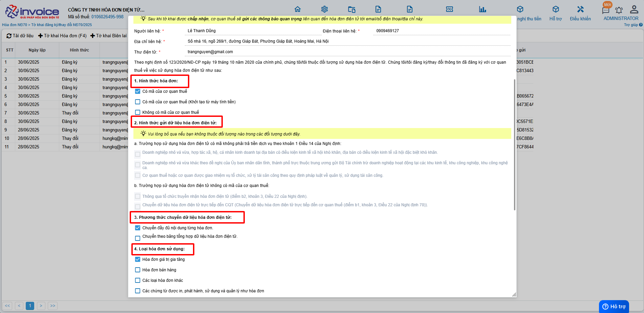Screen dimensions: 644x313
Task: Click the Điện thoại liên hệ phone field
Action: click(442, 31)
